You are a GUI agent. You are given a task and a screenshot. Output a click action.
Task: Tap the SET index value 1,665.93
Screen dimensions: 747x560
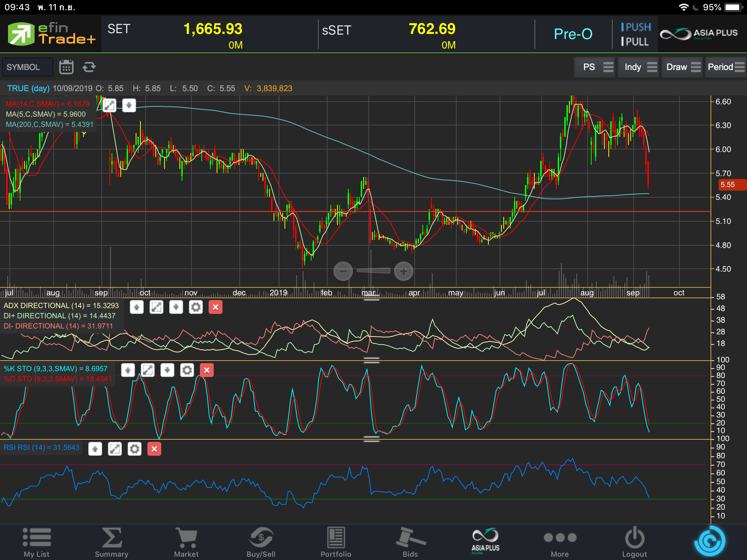click(x=213, y=29)
